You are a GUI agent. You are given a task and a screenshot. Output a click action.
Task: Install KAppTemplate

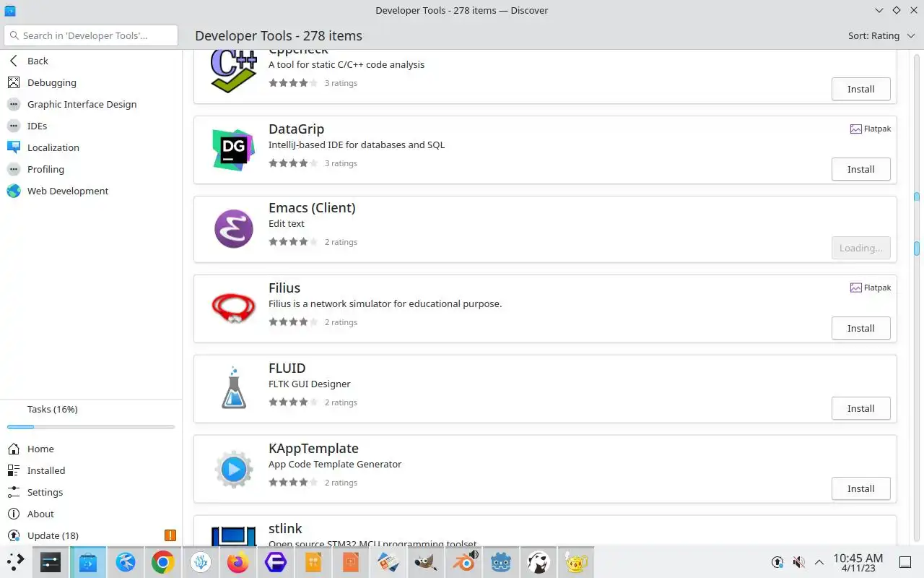point(860,488)
